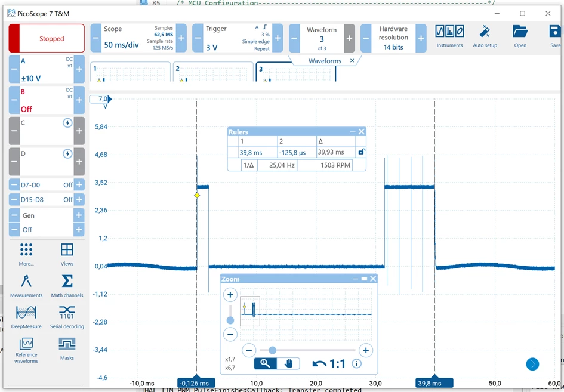Open the Views layout menu
Image resolution: width=564 pixels, height=392 pixels.
[x=67, y=254]
